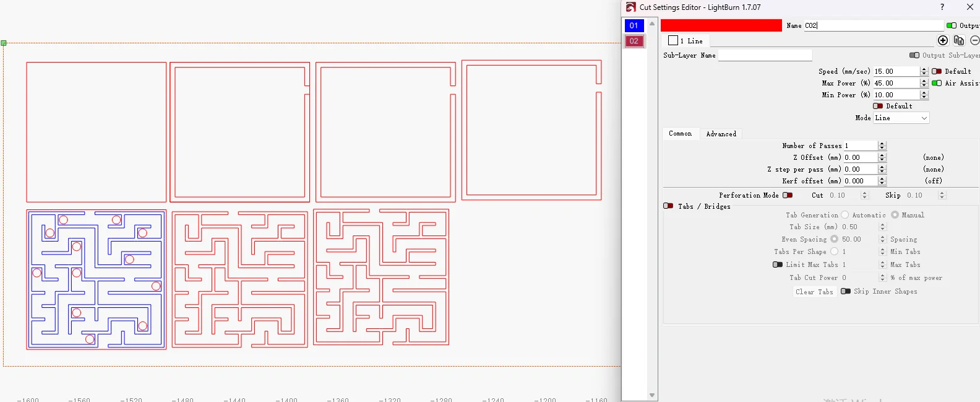980x402 pixels.
Task: Toggle the layer Output switch
Action: [952, 25]
